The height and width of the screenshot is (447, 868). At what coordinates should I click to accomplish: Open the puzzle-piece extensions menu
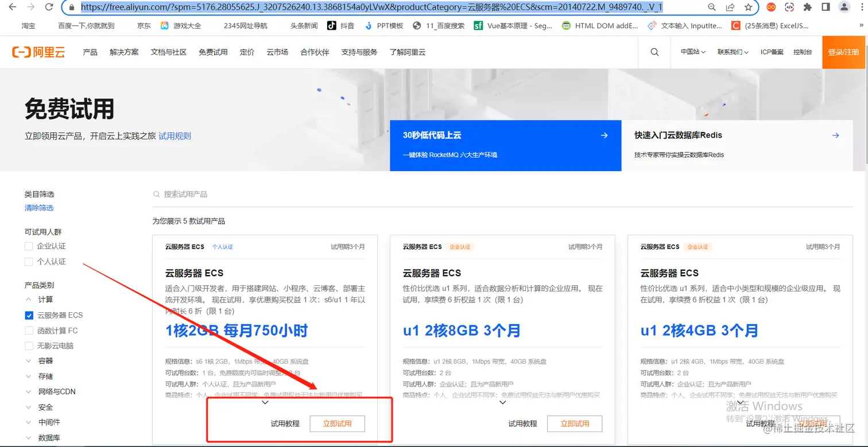coord(808,7)
